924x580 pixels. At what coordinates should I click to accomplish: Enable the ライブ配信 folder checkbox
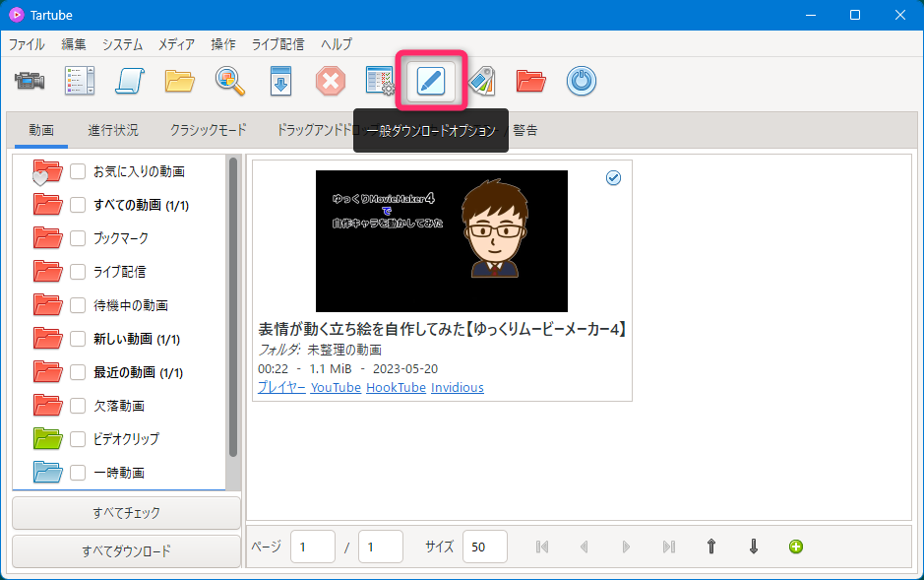tap(78, 272)
